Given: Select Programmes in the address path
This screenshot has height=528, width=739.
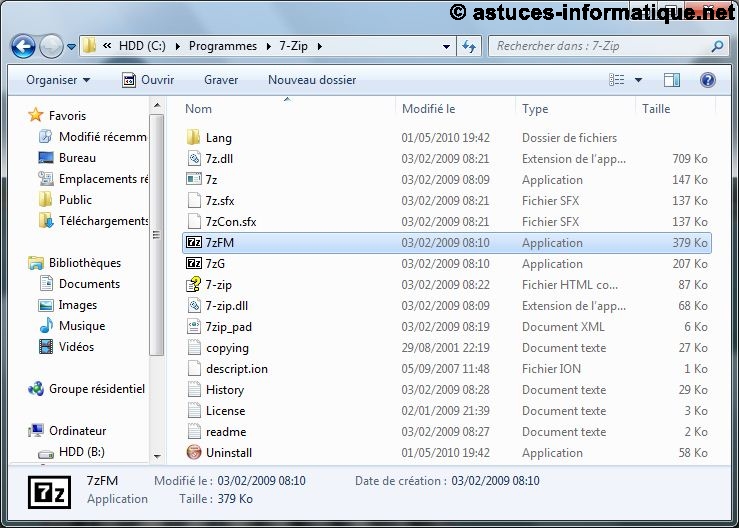Looking at the screenshot, I should point(222,46).
